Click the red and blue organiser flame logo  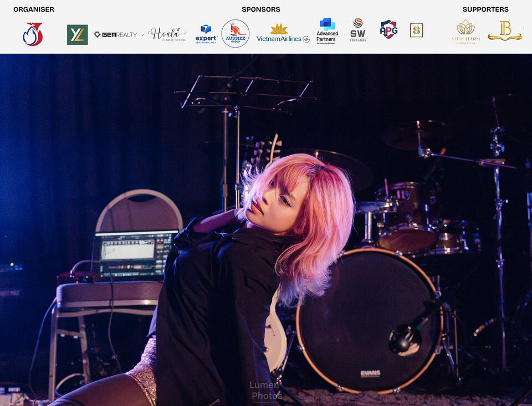(x=33, y=34)
